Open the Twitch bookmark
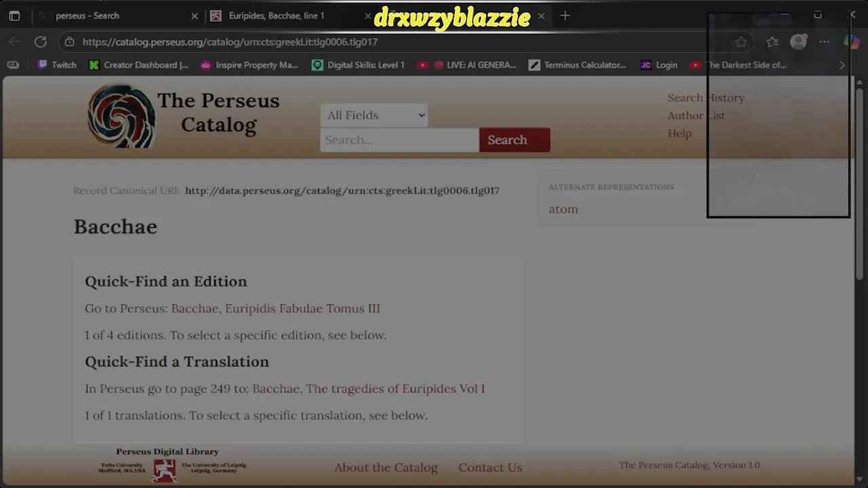The height and width of the screenshot is (488, 868). coord(57,65)
